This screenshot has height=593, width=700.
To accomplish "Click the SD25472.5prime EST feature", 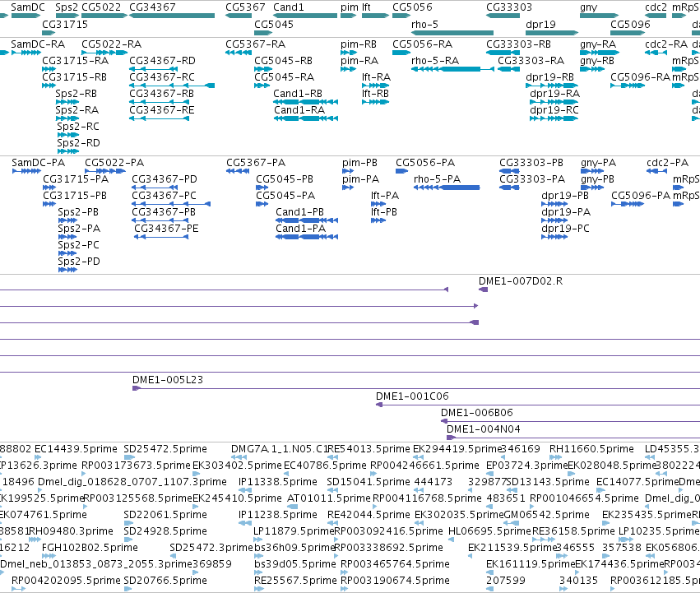I will 129,457.
